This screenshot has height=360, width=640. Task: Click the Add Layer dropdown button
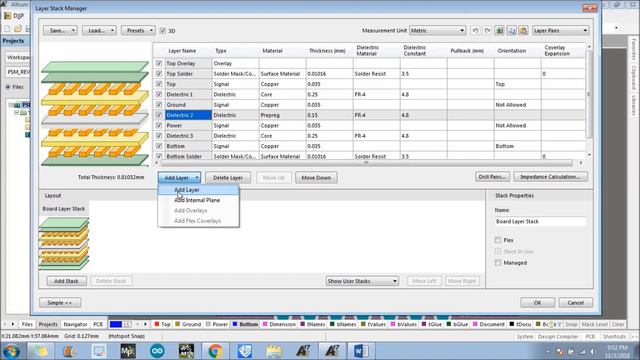179,178
